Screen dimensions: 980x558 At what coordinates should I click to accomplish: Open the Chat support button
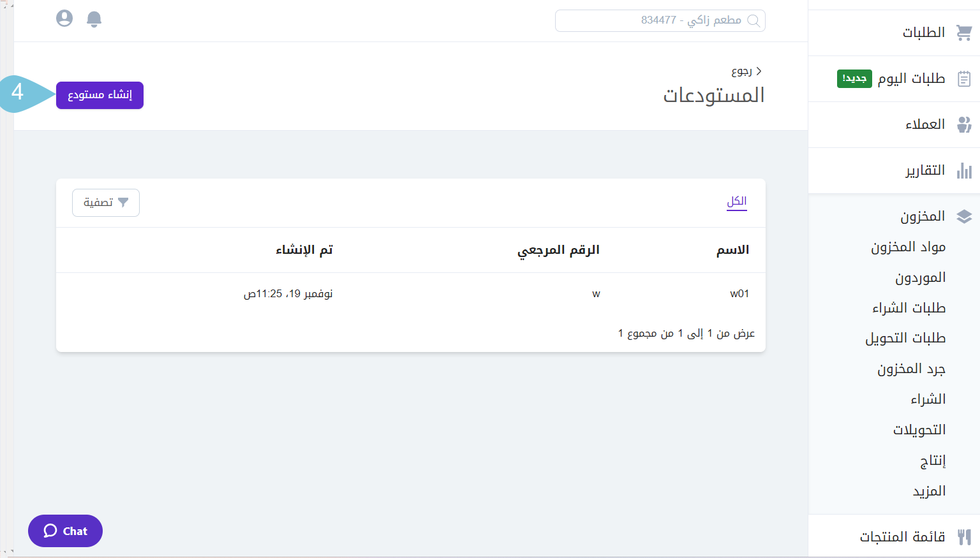pyautogui.click(x=65, y=531)
